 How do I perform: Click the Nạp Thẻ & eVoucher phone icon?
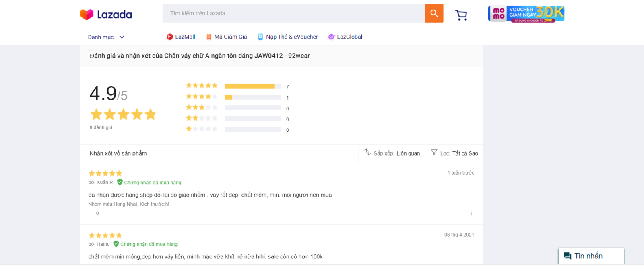[x=260, y=37]
